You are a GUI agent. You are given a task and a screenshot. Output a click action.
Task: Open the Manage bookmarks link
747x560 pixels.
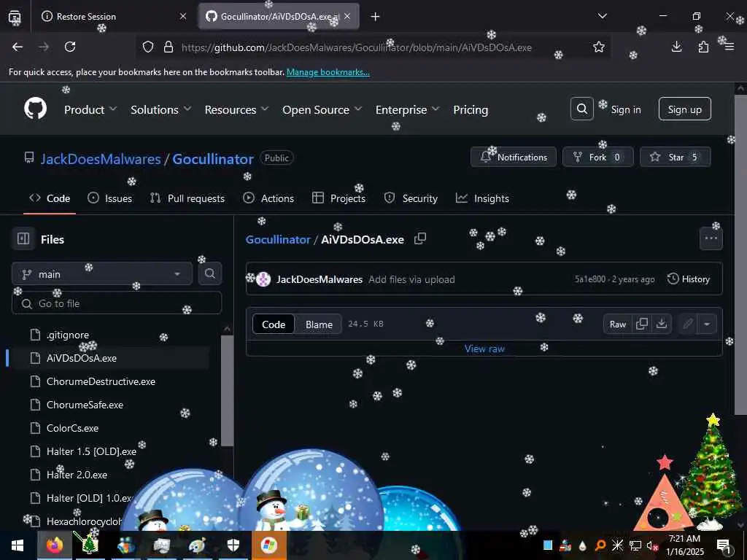(x=328, y=72)
